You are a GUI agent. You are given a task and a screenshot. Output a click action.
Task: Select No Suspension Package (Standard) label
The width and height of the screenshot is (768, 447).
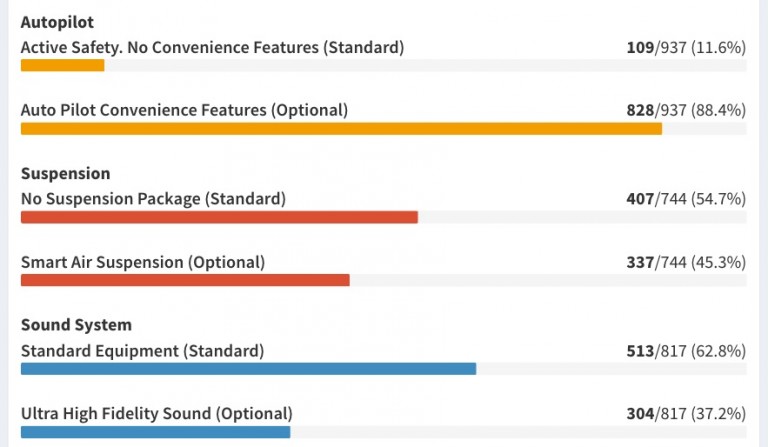point(153,199)
